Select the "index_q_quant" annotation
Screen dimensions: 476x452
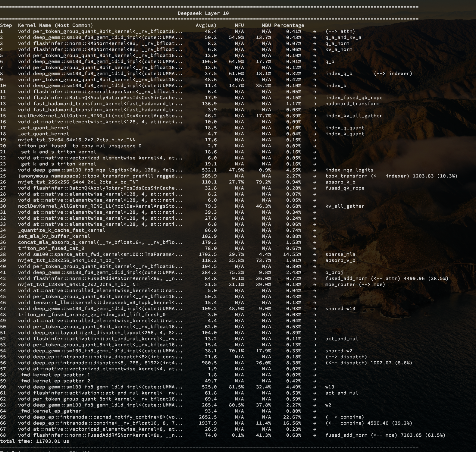(x=345, y=128)
